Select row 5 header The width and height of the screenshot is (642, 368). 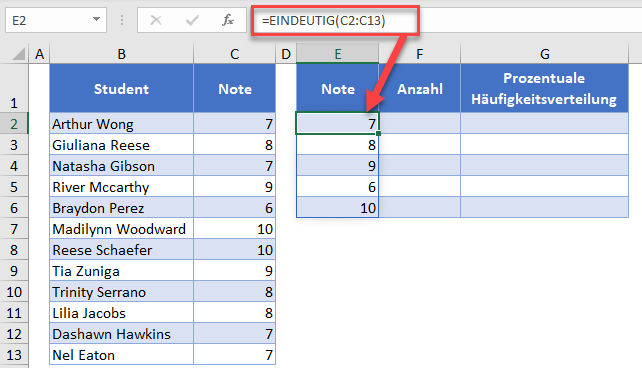coord(14,187)
